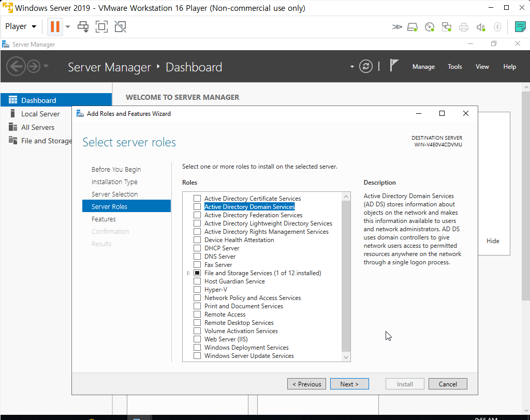Select All Servers in the sidebar
530x420 pixels.
click(x=37, y=127)
